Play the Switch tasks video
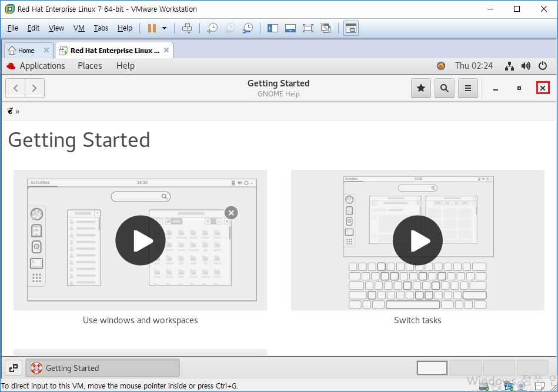 point(418,240)
